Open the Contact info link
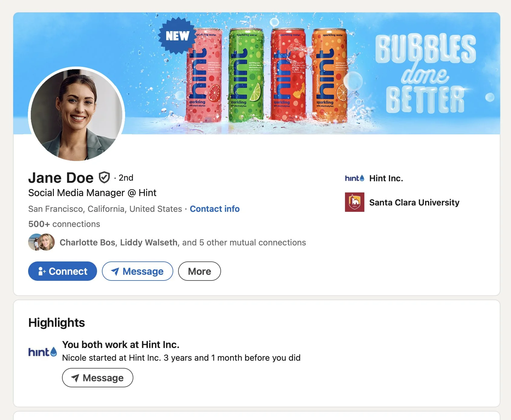Image resolution: width=511 pixels, height=420 pixels. [215, 209]
